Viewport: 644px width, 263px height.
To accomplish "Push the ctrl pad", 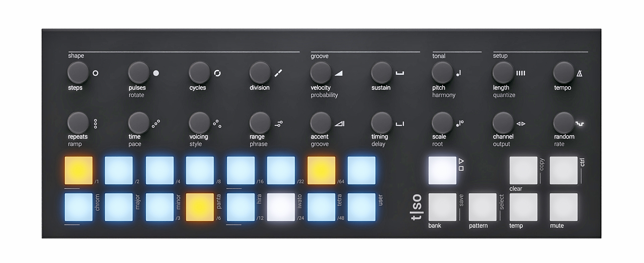I will point(564,170).
